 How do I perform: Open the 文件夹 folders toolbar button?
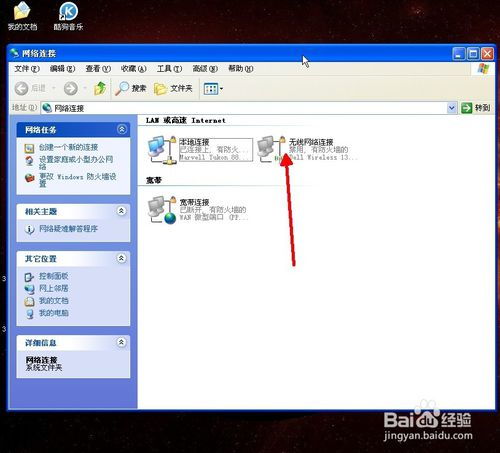click(173, 89)
